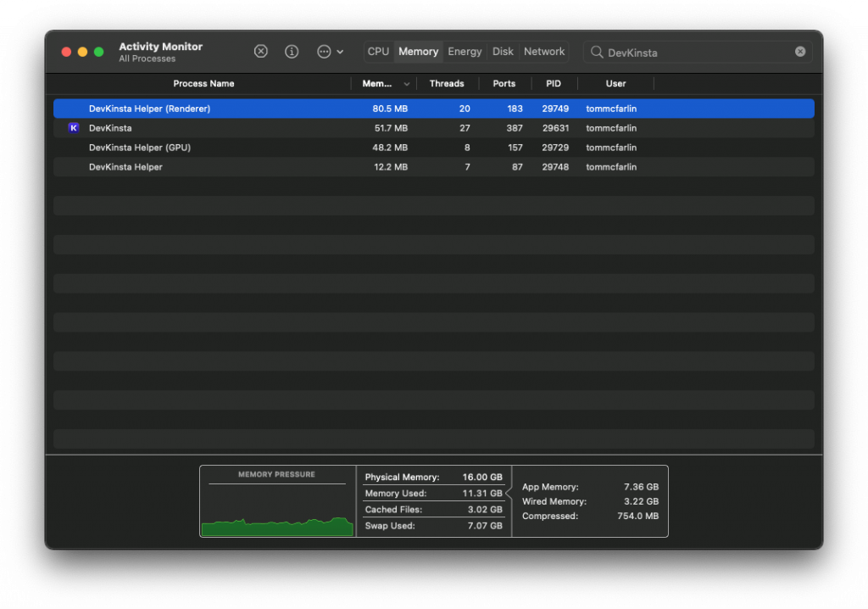The height and width of the screenshot is (609, 868).
Task: Click PID 29749 cell
Action: point(555,109)
